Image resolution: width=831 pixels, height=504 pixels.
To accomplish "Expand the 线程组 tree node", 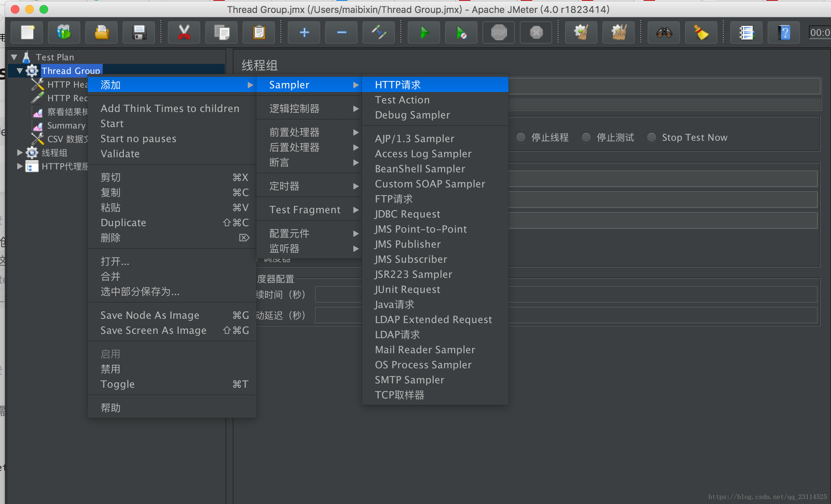I will pyautogui.click(x=20, y=153).
